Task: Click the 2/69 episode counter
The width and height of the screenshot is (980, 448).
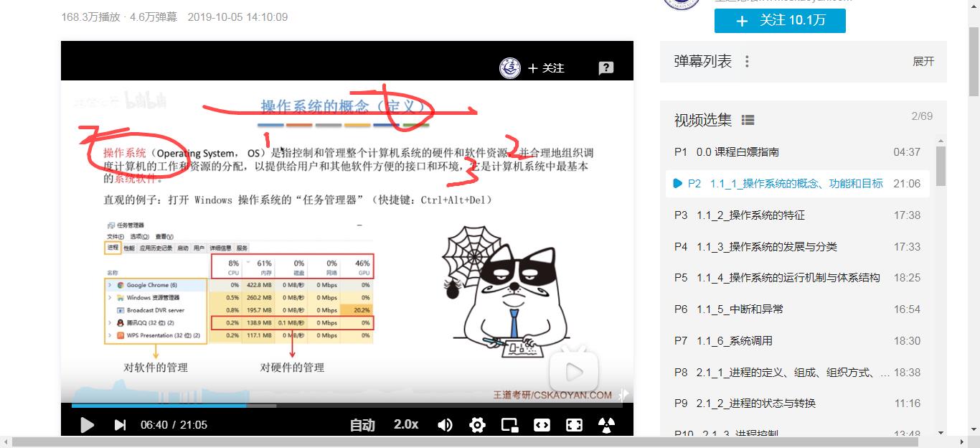Action: [922, 116]
